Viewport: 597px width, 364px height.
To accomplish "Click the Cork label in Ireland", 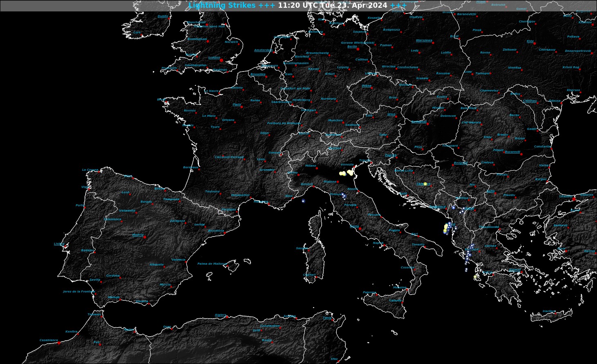I will pos(137,33).
